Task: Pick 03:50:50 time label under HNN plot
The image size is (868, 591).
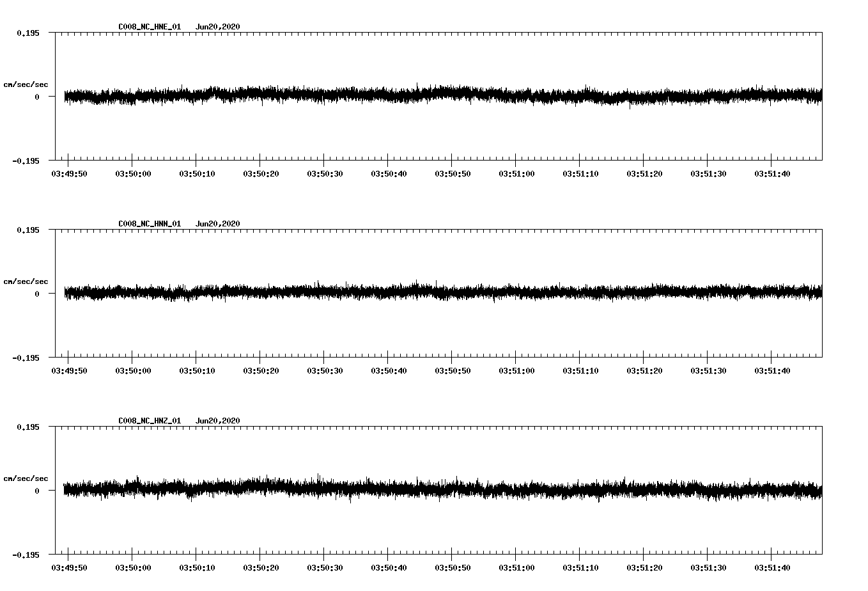Action: point(453,371)
